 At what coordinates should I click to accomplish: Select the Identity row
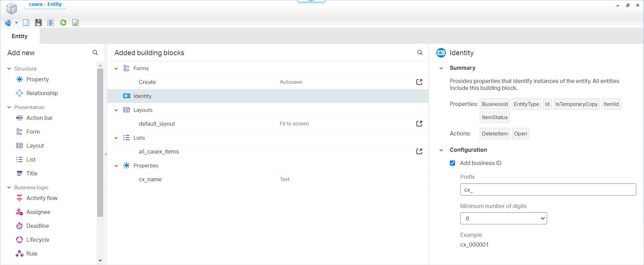[x=268, y=96]
